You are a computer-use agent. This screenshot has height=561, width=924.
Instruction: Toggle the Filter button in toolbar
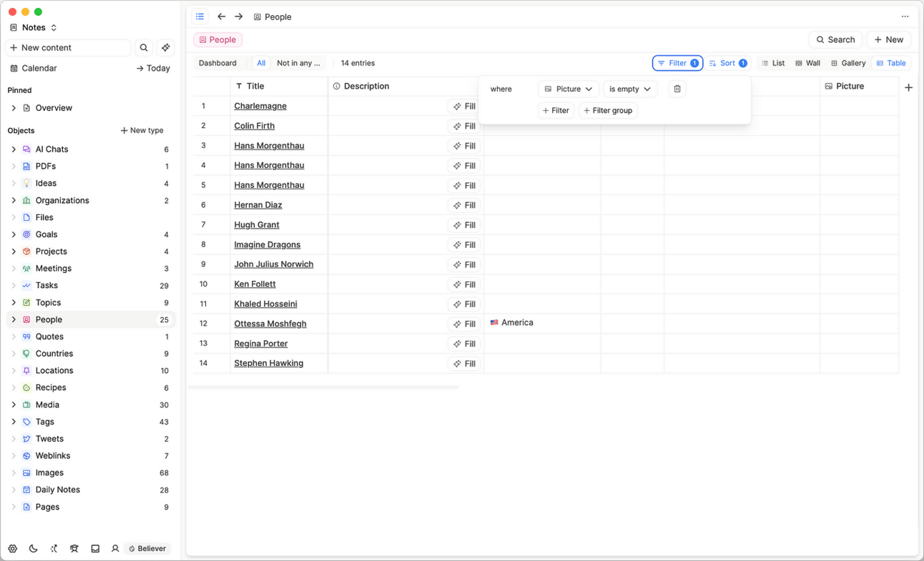(678, 63)
